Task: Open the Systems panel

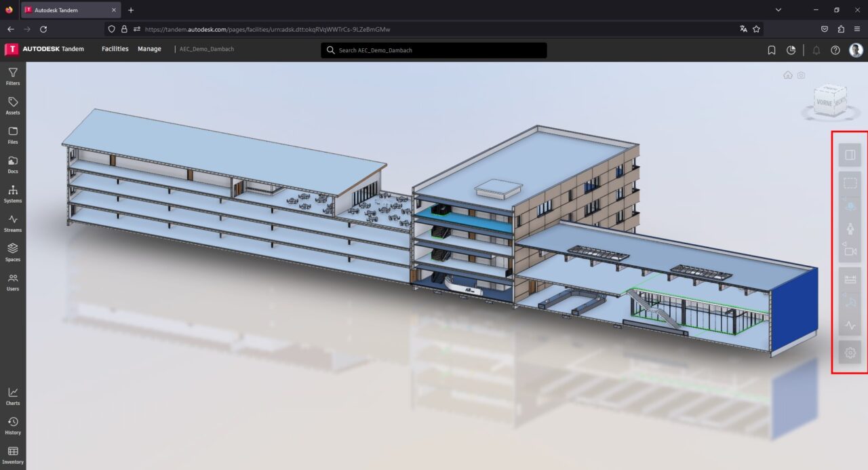Action: point(13,195)
